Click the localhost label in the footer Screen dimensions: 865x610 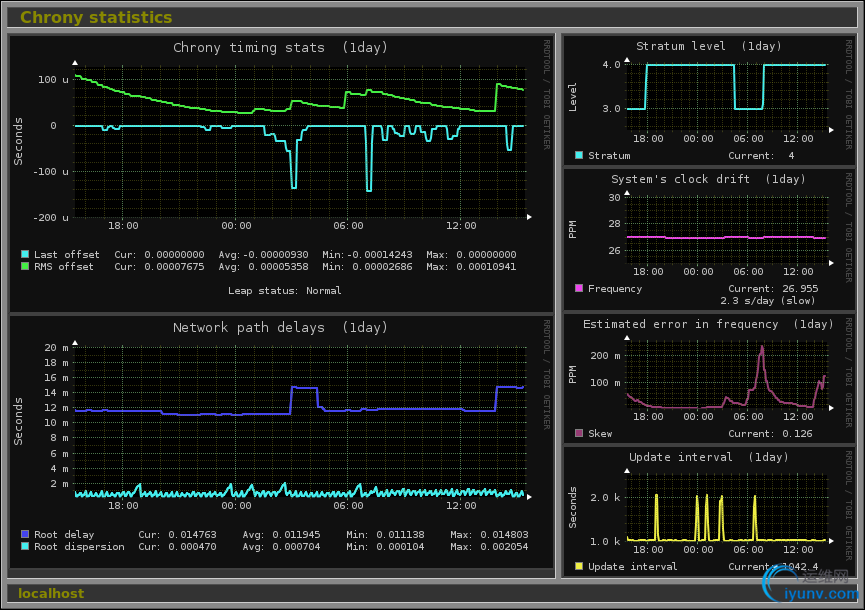[51, 593]
